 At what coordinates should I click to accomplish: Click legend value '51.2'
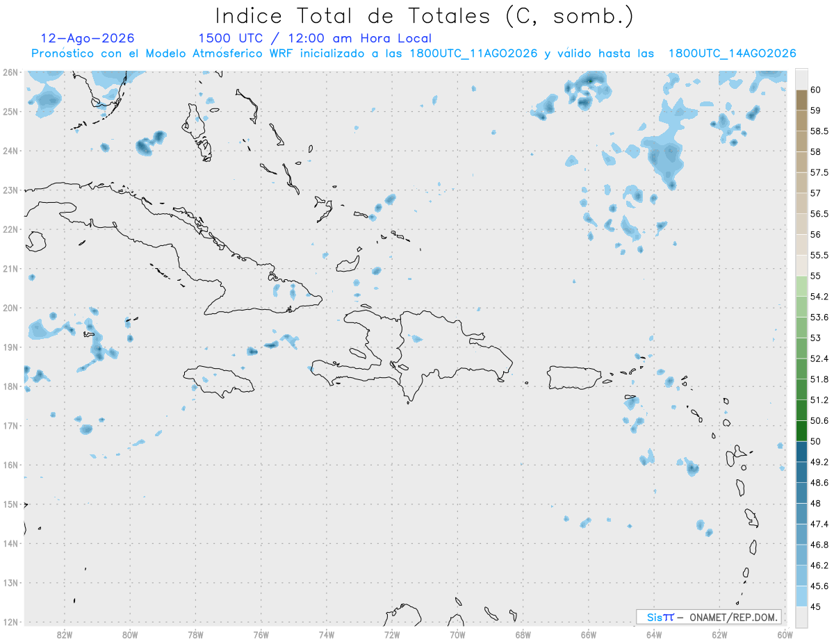pos(819,400)
